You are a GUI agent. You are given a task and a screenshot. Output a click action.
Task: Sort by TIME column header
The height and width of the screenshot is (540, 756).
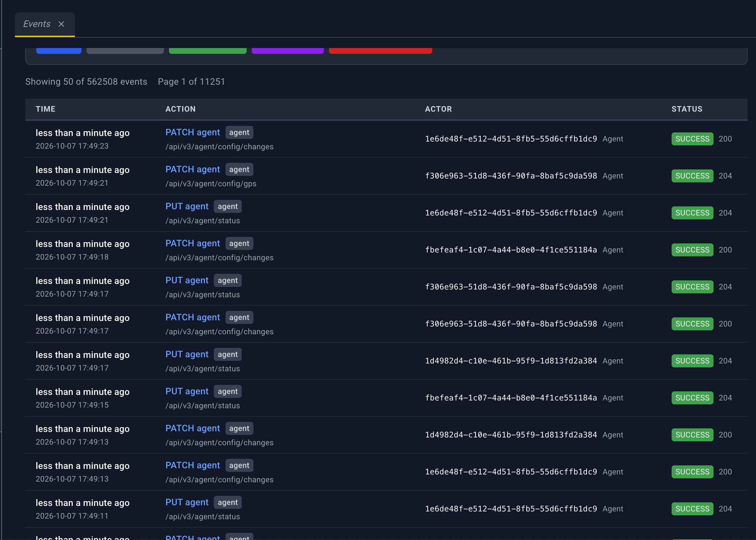[45, 109]
